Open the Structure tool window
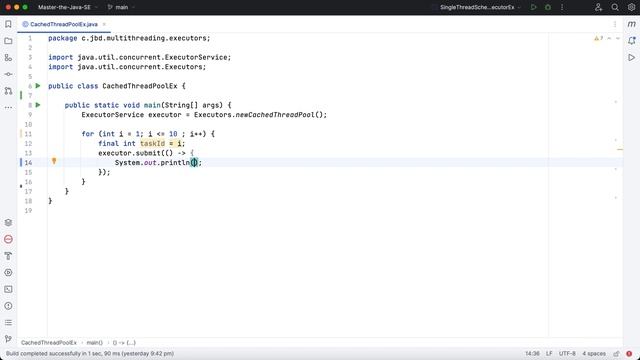Viewport: 640px width, 360px height. (x=8, y=58)
